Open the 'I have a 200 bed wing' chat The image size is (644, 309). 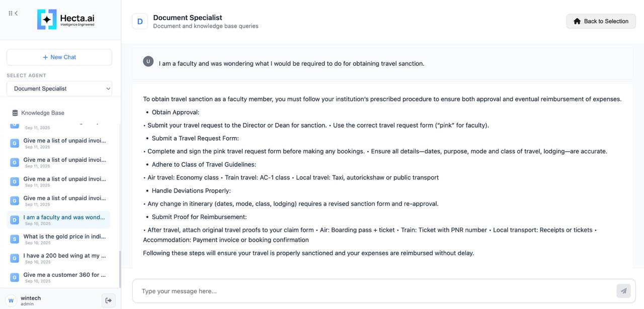point(64,256)
